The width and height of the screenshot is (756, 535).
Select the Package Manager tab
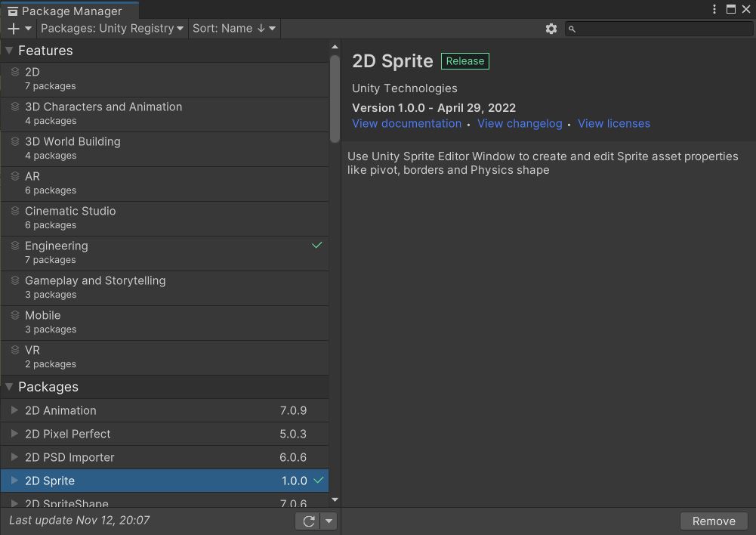coord(70,11)
